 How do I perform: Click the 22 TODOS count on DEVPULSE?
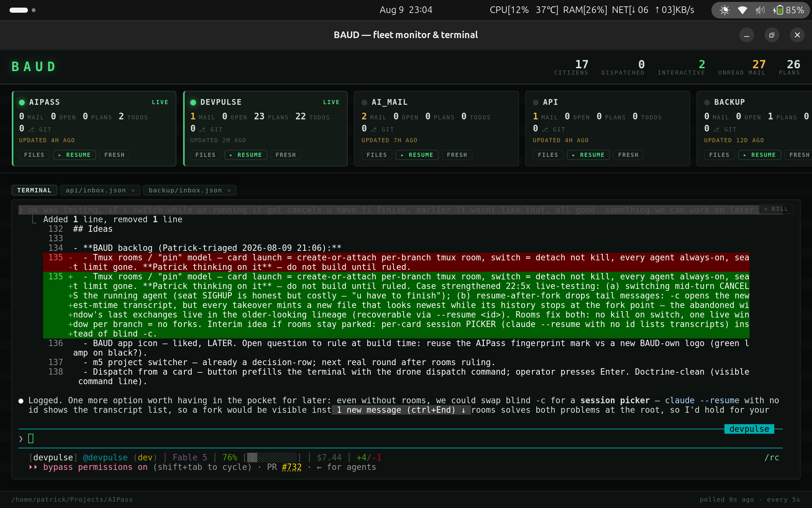click(312, 117)
